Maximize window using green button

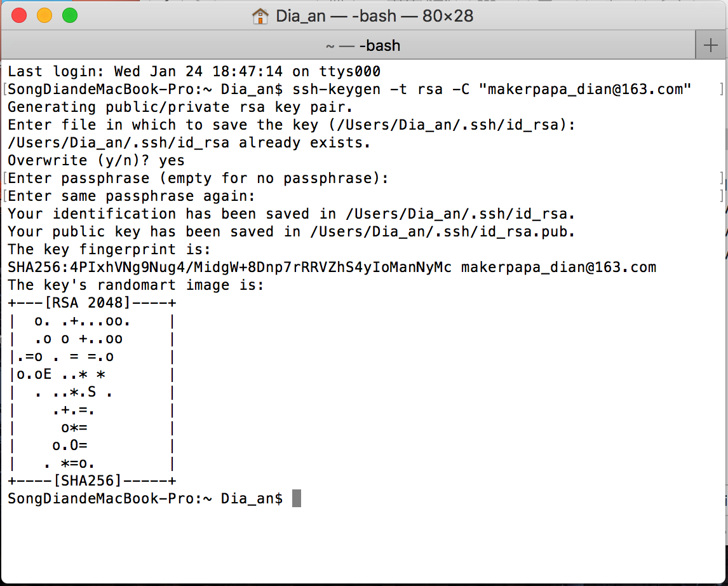pyautogui.click(x=70, y=15)
